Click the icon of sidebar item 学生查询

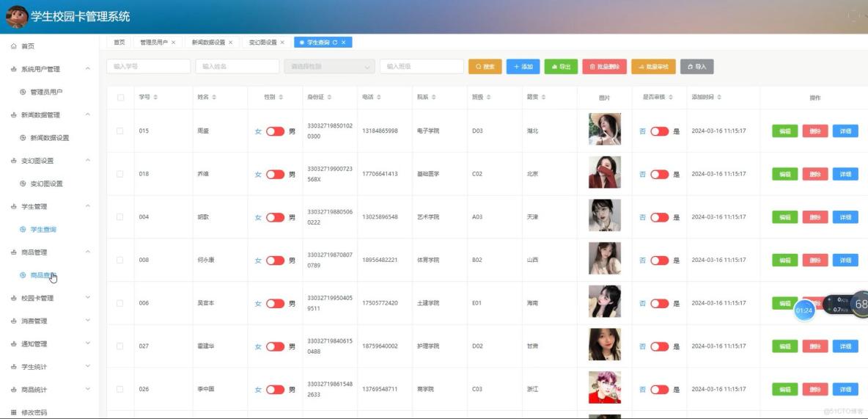23,230
